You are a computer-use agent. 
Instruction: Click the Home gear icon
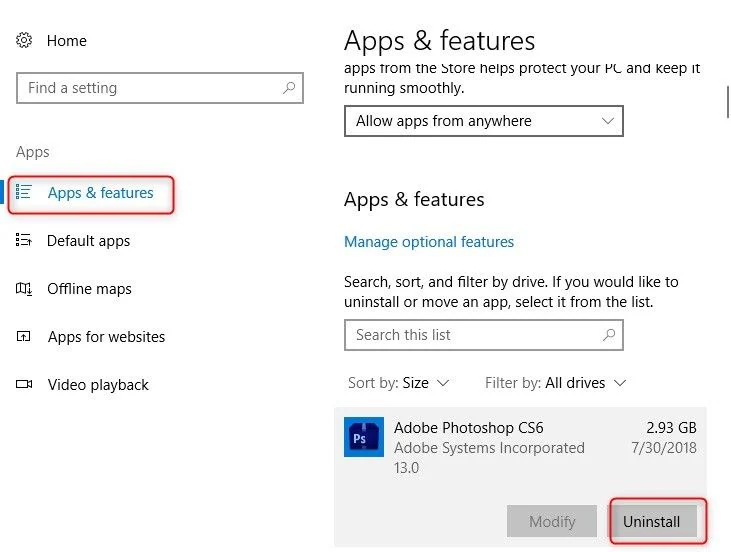point(25,41)
